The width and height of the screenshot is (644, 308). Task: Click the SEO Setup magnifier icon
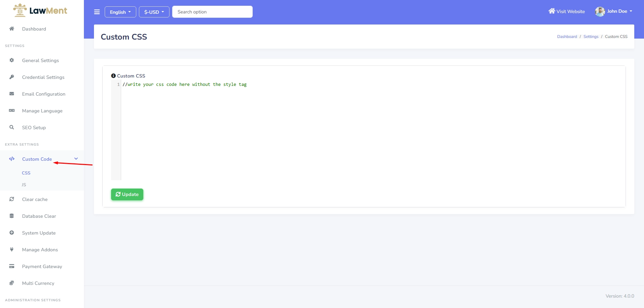coord(12,127)
